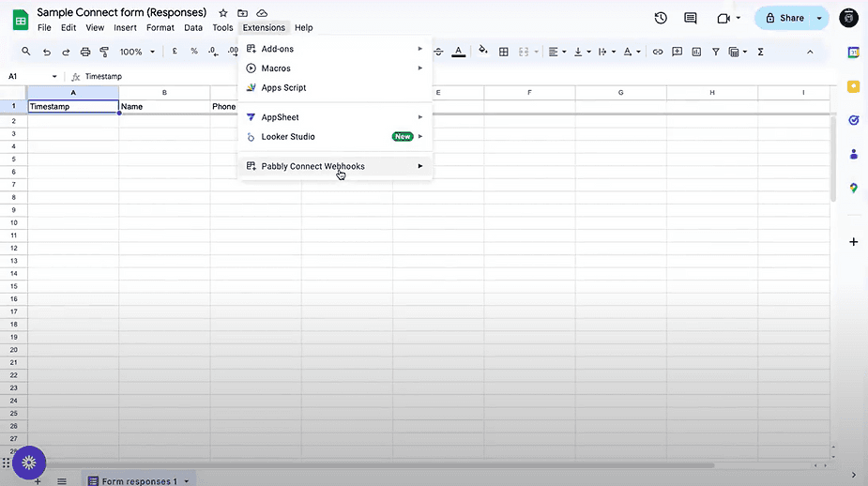Image resolution: width=868 pixels, height=486 pixels.
Task: Show the all sheets list
Action: click(x=62, y=481)
